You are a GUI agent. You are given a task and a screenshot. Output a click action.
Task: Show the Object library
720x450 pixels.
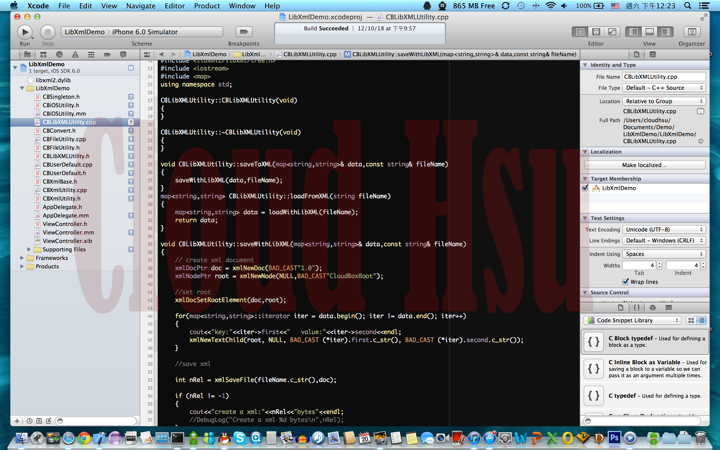(x=652, y=308)
